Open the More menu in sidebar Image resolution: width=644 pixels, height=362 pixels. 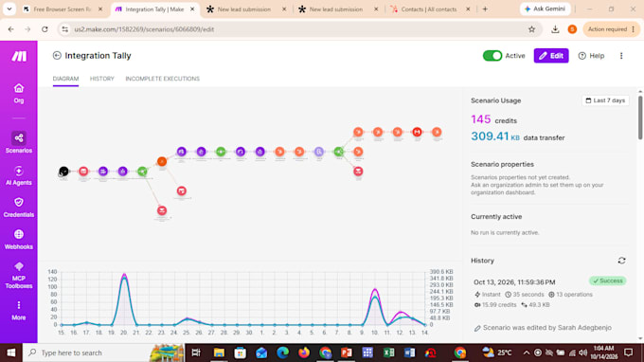19,311
